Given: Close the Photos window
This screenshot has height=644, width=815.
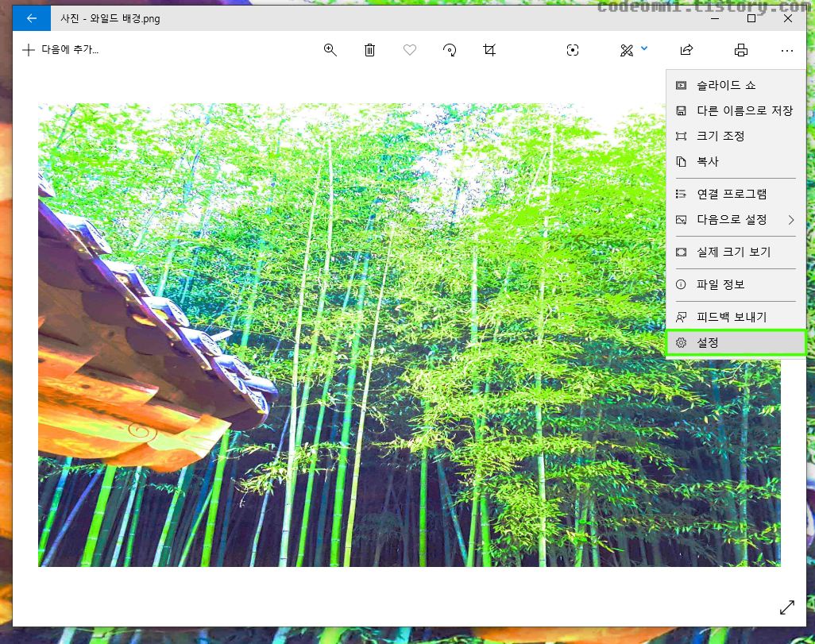Looking at the screenshot, I should point(788,19).
